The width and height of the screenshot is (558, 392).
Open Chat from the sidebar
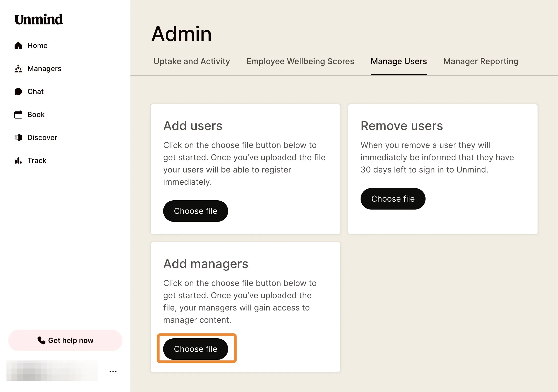click(x=36, y=91)
